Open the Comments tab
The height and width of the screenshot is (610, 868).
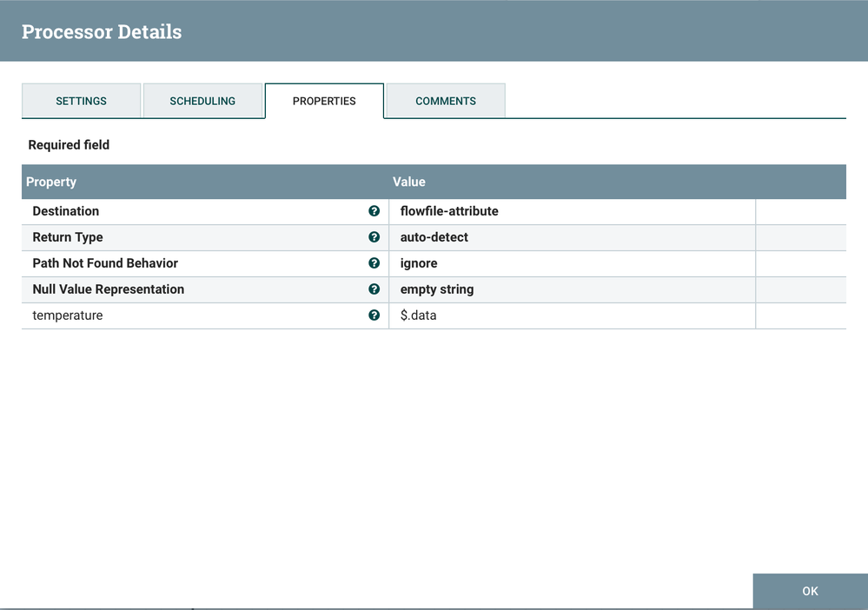coord(446,101)
